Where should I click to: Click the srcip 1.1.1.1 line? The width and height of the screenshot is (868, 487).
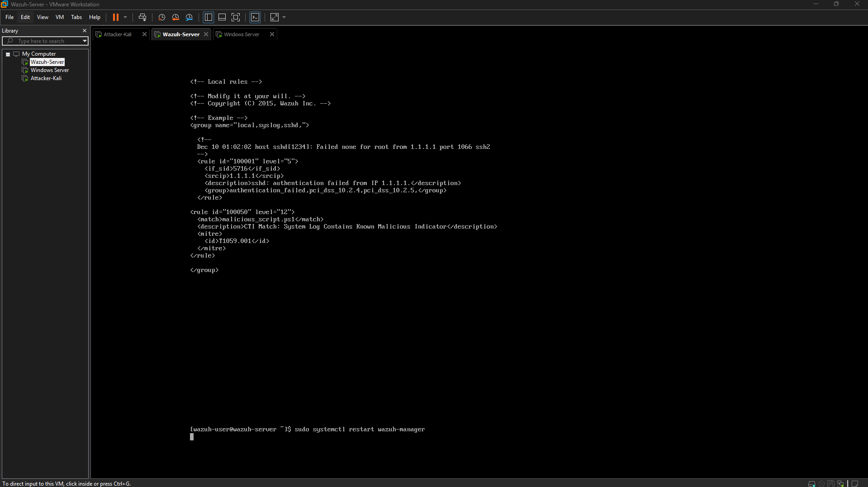click(x=244, y=176)
